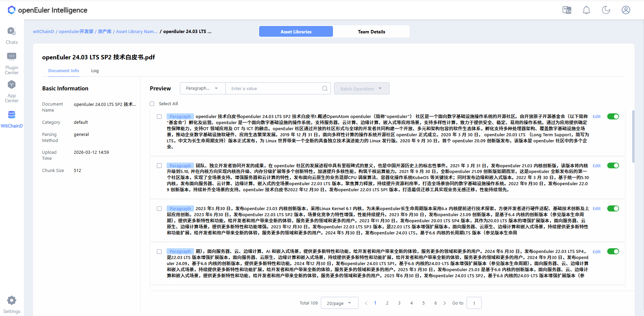The width and height of the screenshot is (644, 316).
Task: Go to page 2
Action: 387,303
